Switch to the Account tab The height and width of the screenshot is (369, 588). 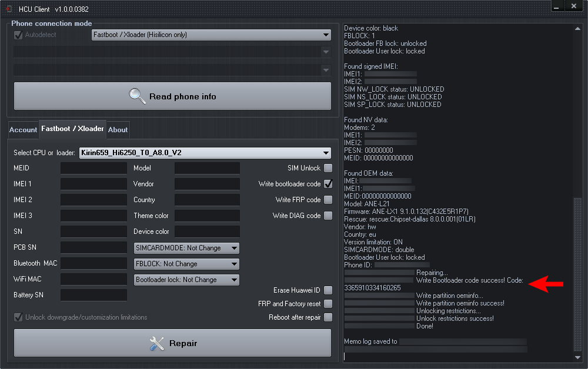(x=24, y=130)
